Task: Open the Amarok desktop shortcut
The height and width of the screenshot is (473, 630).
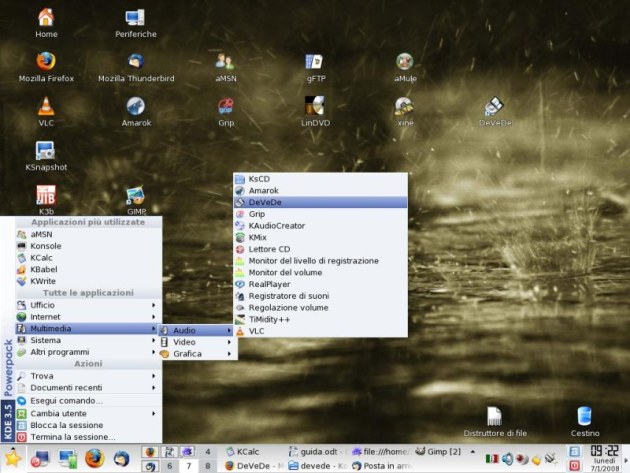Action: 135,107
